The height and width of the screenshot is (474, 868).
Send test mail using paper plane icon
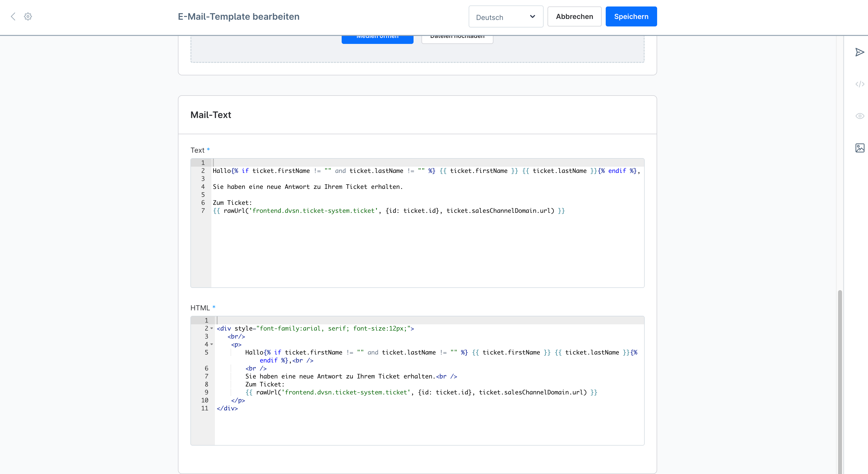(x=860, y=52)
